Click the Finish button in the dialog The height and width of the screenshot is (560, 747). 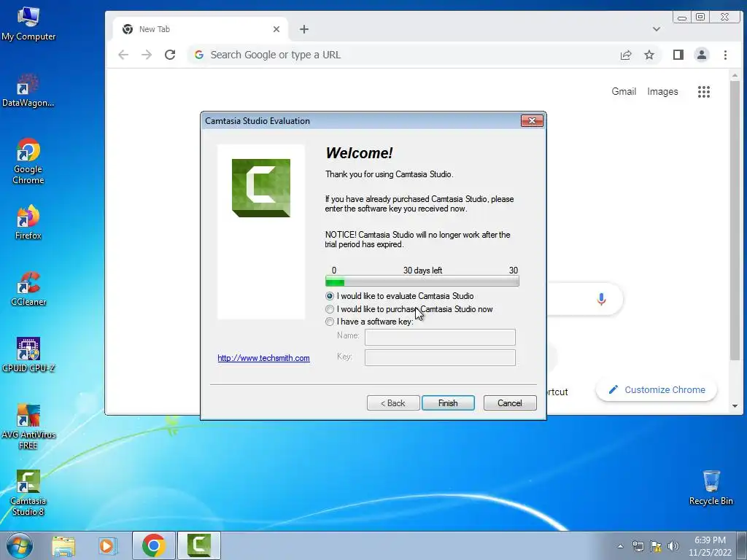[448, 402]
